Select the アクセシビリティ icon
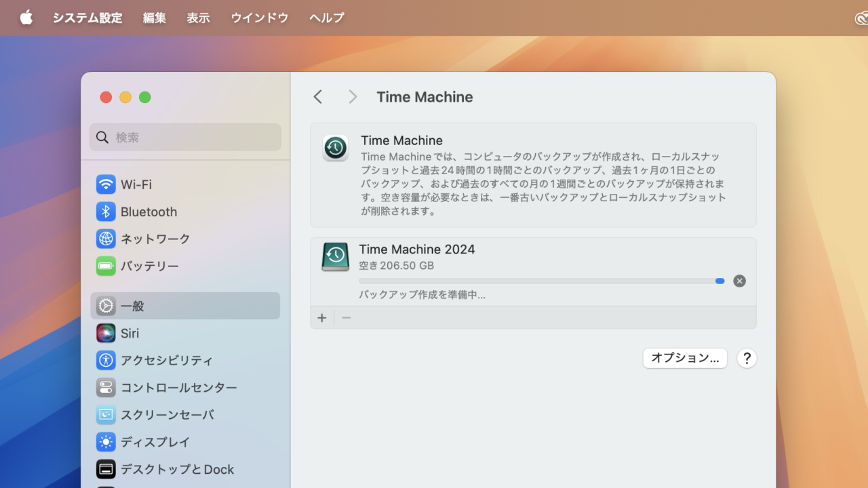 (106, 360)
